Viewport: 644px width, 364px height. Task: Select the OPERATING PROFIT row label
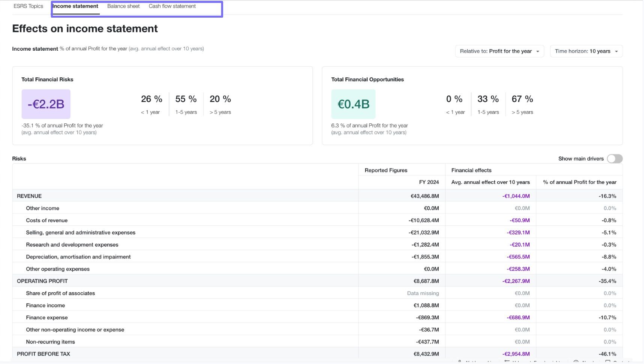click(42, 281)
